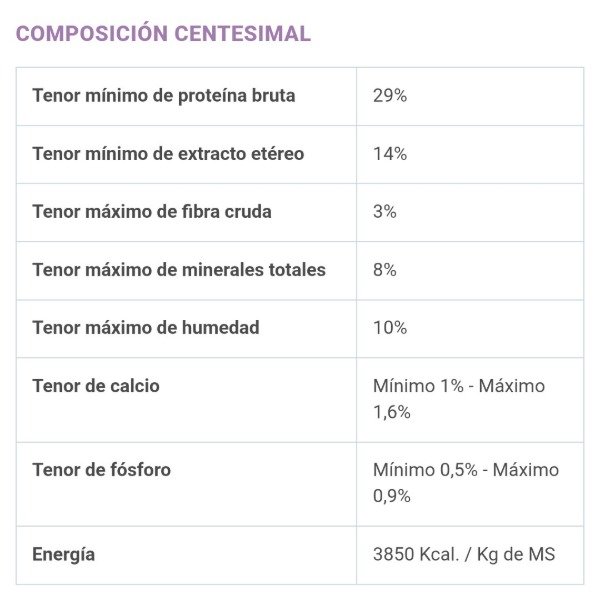Click the Mínimo 1% calcio text
Viewport: 600px width, 615px height.
(418, 386)
